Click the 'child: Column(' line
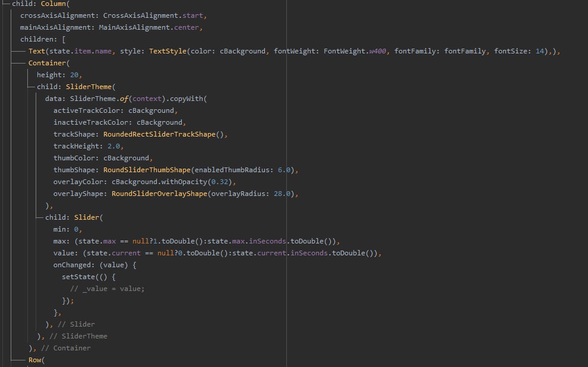 [x=41, y=4]
